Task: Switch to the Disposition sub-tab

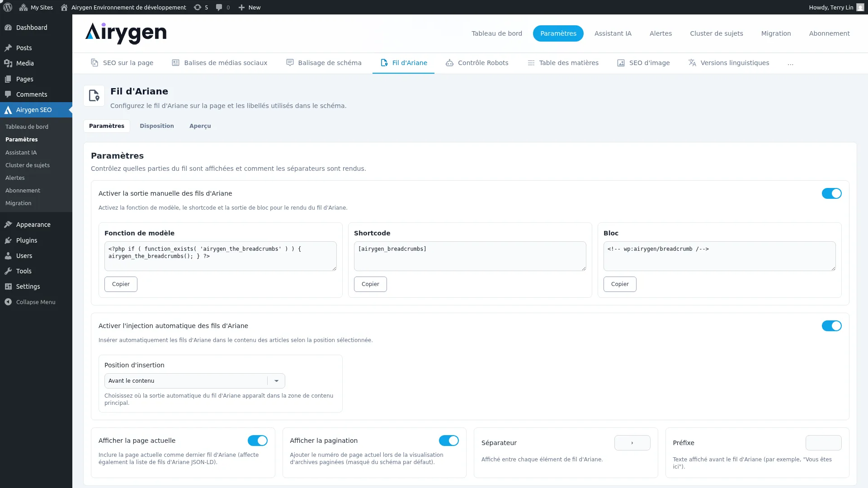Action: click(156, 126)
